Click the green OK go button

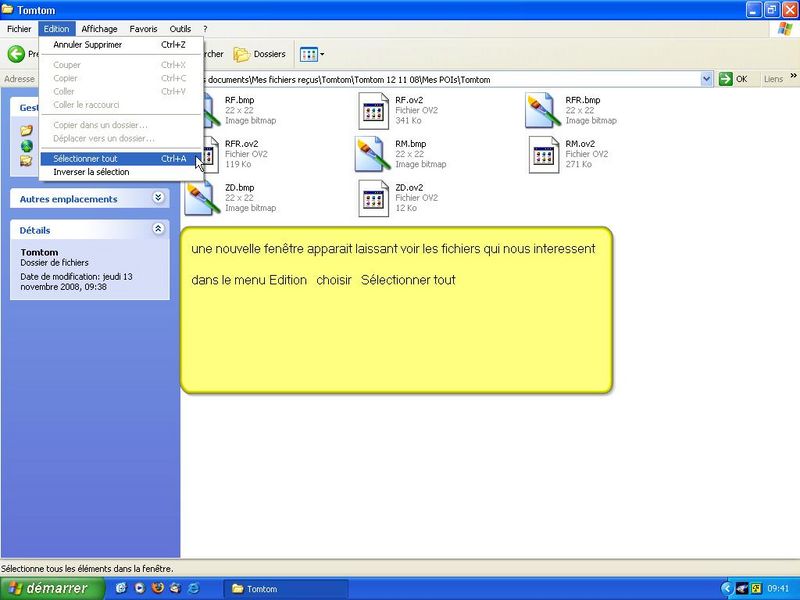[733, 79]
